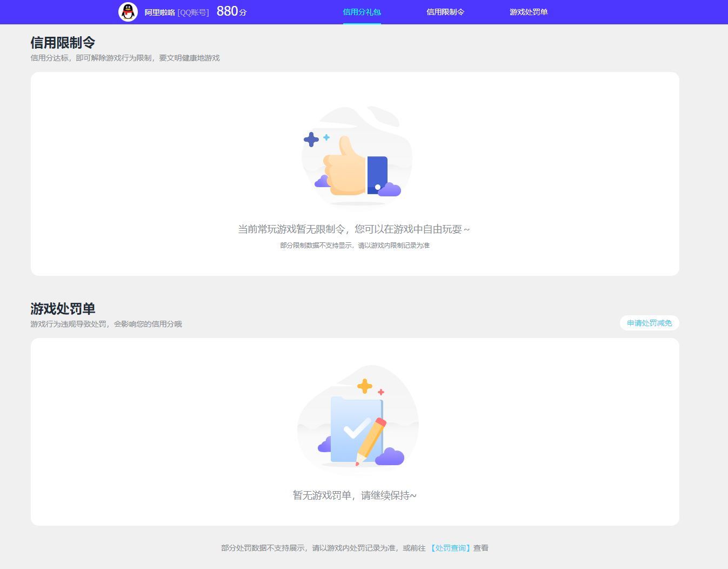The image size is (728, 569).
Task: Click the purple cloud beside the thumb graphic
Action: click(390, 190)
